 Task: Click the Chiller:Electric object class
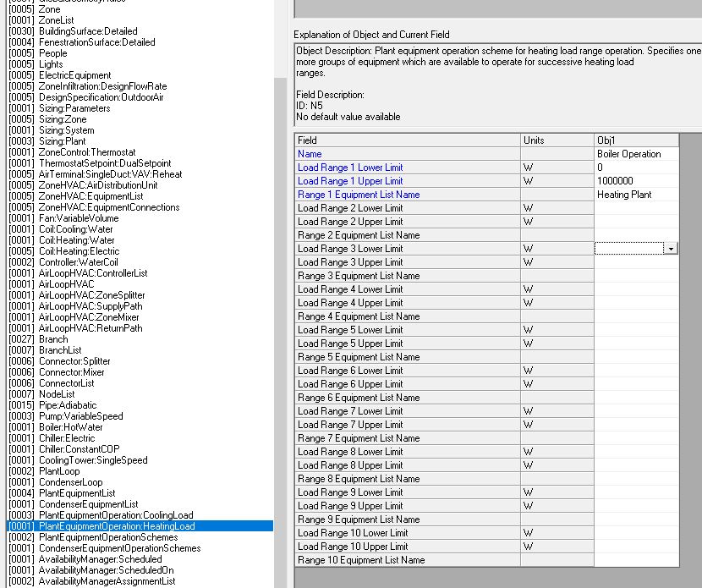(x=67, y=438)
